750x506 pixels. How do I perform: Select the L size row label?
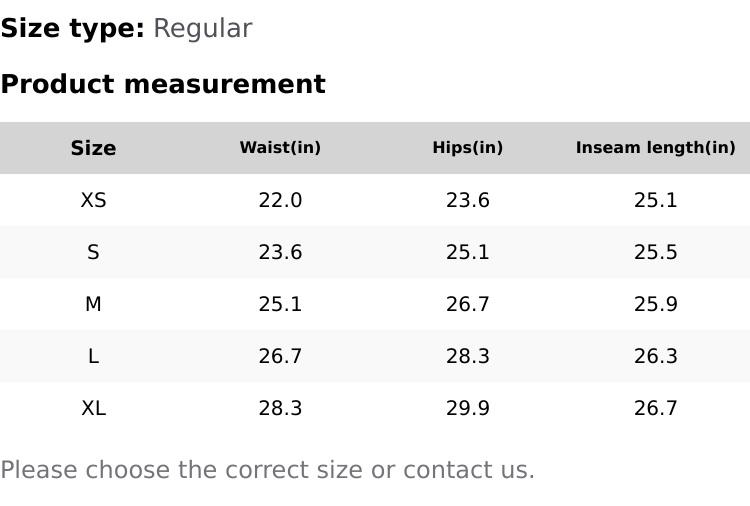93,356
